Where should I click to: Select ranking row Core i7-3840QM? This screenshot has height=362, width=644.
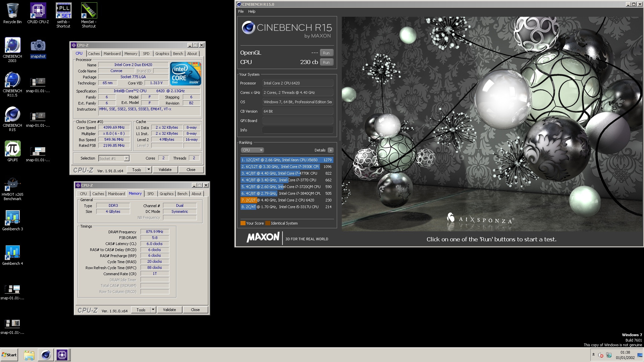click(286, 193)
